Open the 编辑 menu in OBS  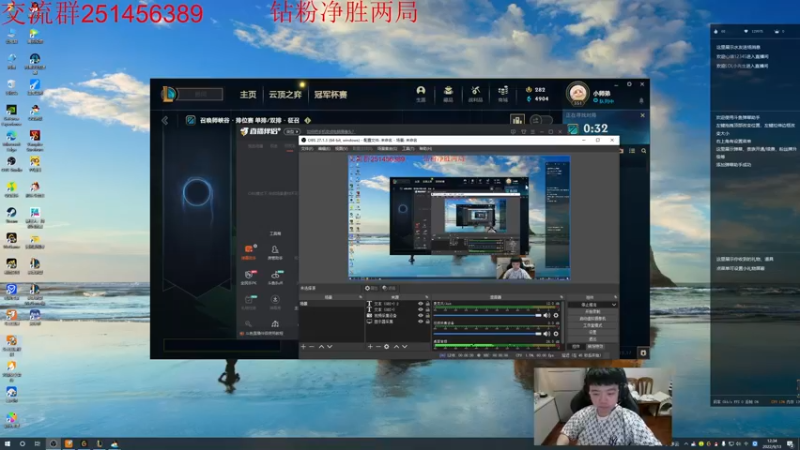(x=324, y=149)
